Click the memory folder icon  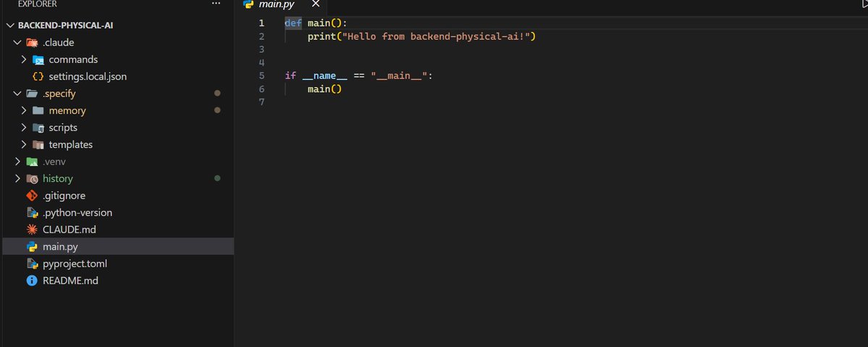pyautogui.click(x=38, y=110)
